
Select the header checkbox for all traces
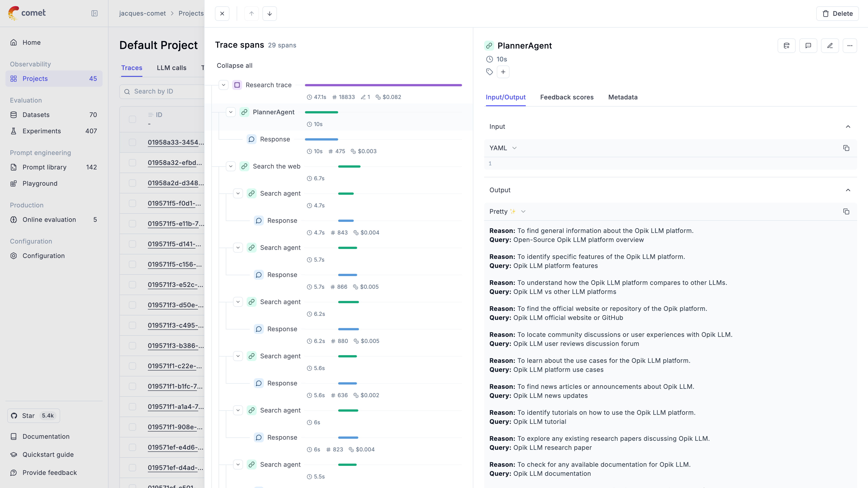132,119
